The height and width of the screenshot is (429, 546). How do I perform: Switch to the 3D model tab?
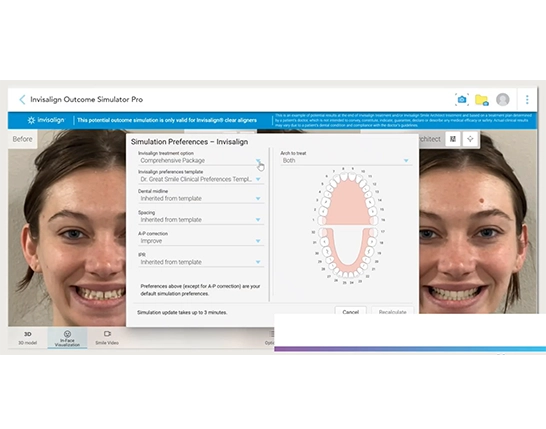(x=28, y=338)
